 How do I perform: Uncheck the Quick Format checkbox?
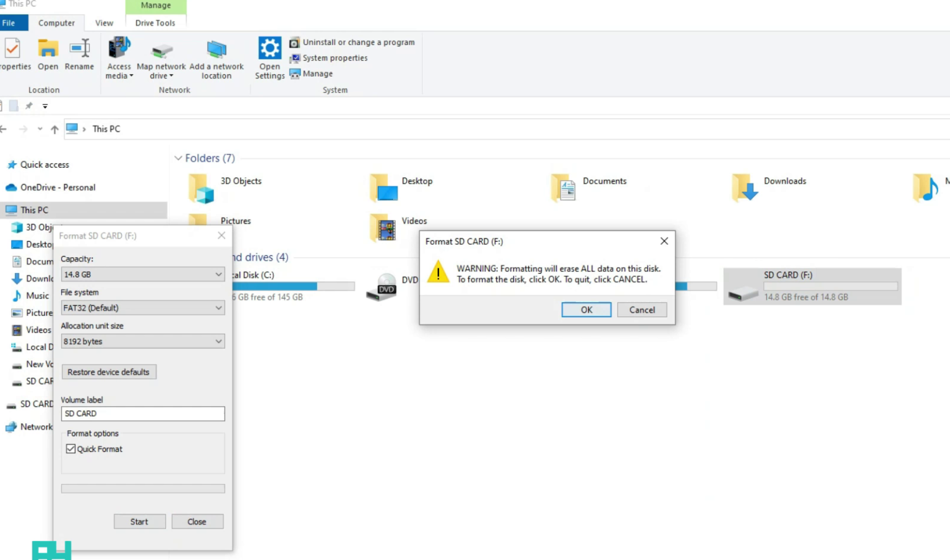tap(71, 449)
